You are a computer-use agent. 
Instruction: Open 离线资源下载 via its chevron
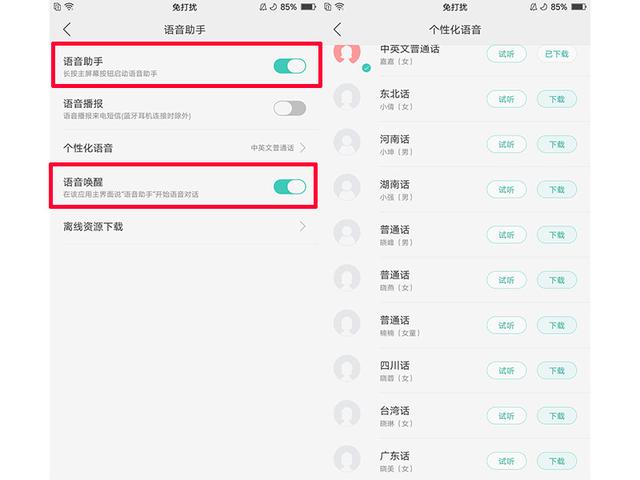[302, 227]
